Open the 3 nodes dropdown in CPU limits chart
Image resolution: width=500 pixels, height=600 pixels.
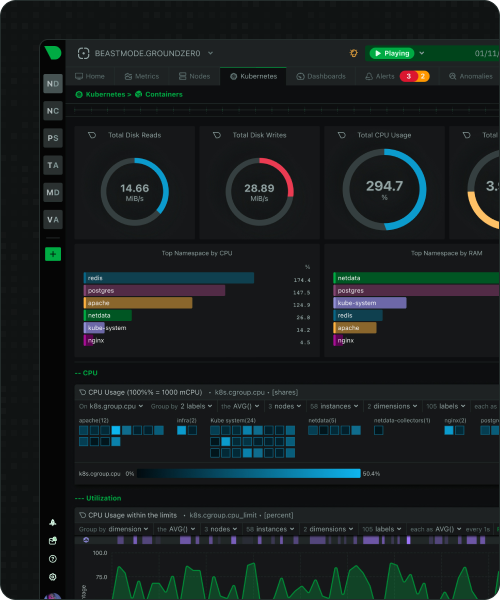(221, 529)
